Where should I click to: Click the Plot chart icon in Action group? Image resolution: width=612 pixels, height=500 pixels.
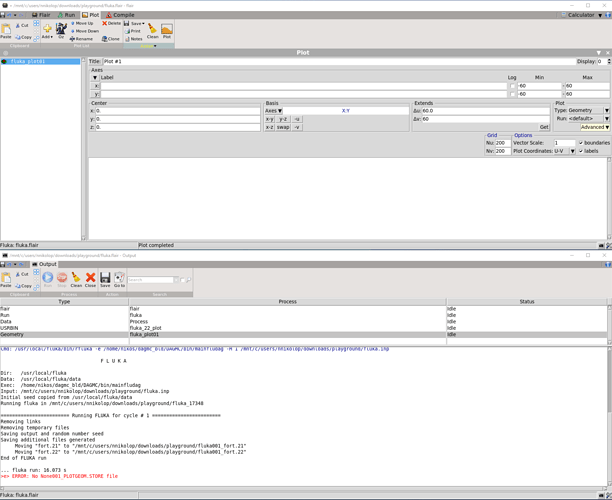(x=166, y=29)
